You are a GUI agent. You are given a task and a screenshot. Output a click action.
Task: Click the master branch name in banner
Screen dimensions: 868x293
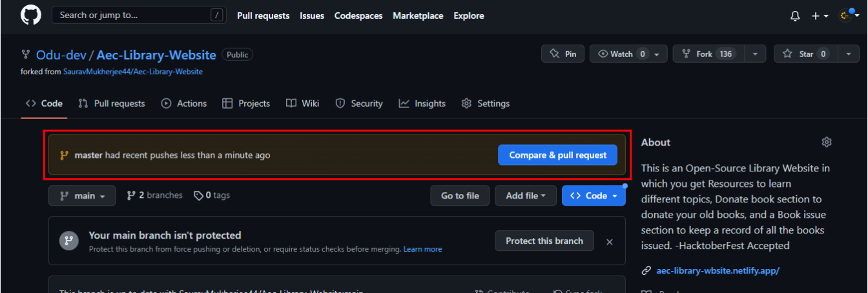pyautogui.click(x=88, y=155)
